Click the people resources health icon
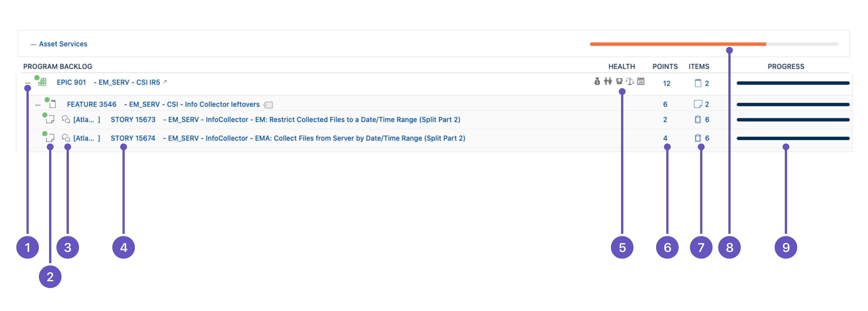This screenshot has width=868, height=311. [x=607, y=82]
